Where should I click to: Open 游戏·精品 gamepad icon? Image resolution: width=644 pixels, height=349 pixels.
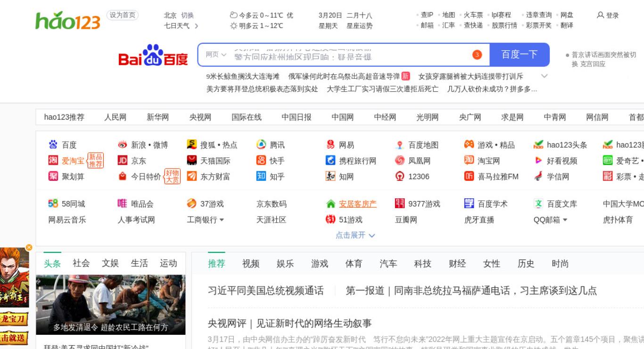click(x=469, y=145)
